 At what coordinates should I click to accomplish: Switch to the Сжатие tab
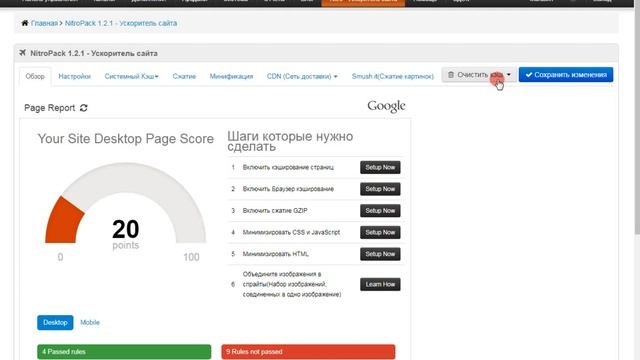[184, 76]
